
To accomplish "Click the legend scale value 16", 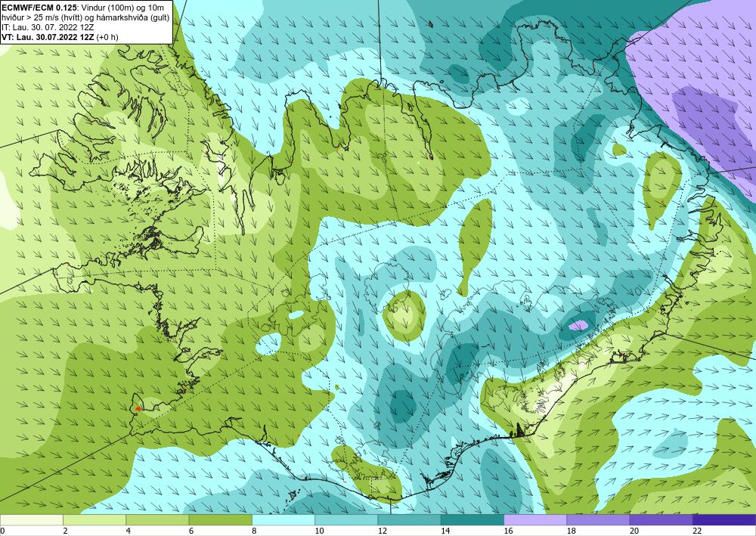I will 508,531.
